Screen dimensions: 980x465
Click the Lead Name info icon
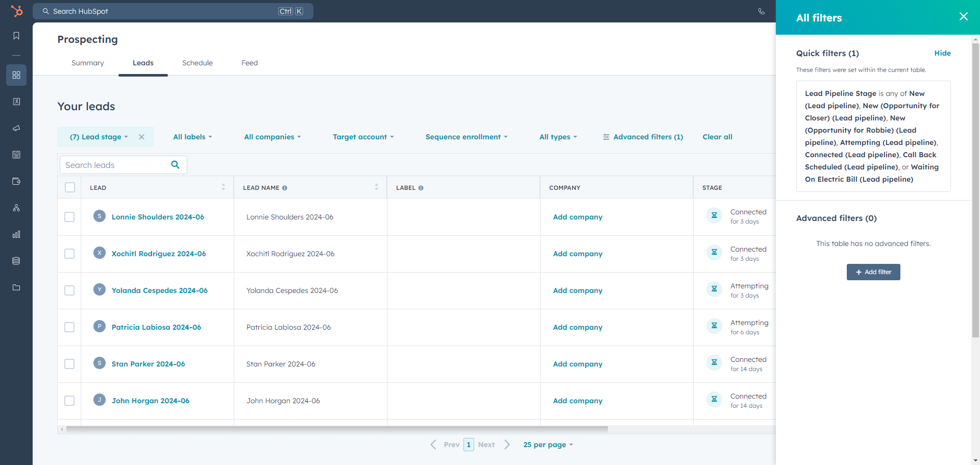tap(285, 188)
